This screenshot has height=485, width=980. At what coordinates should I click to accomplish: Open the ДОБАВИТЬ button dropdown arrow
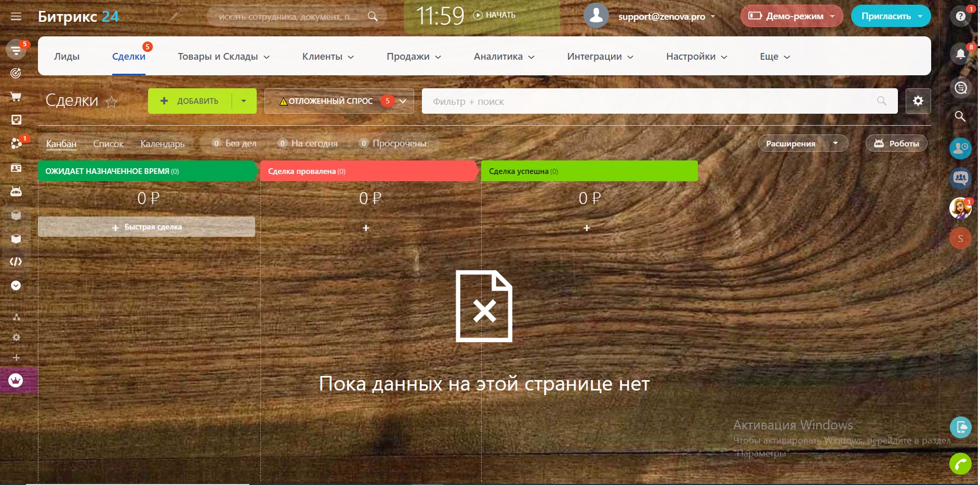point(244,101)
